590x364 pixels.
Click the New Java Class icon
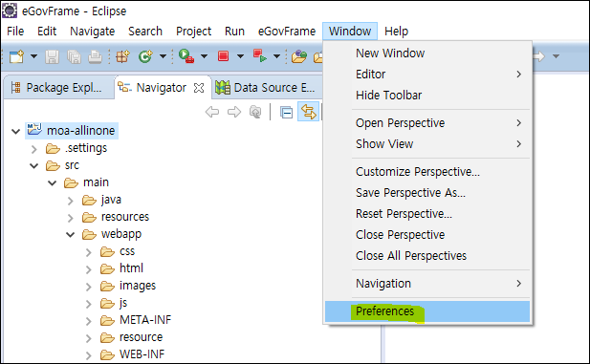pos(144,56)
